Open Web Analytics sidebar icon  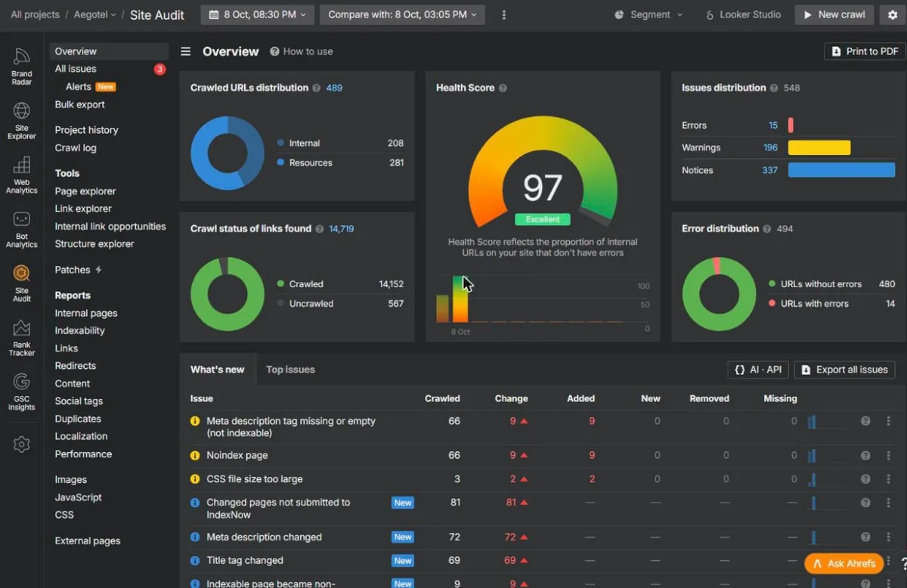21,175
